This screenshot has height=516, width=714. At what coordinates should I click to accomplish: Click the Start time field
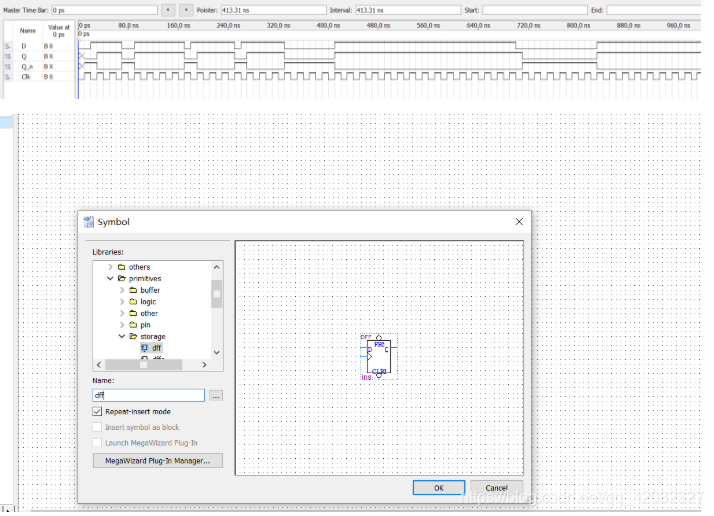coord(535,10)
